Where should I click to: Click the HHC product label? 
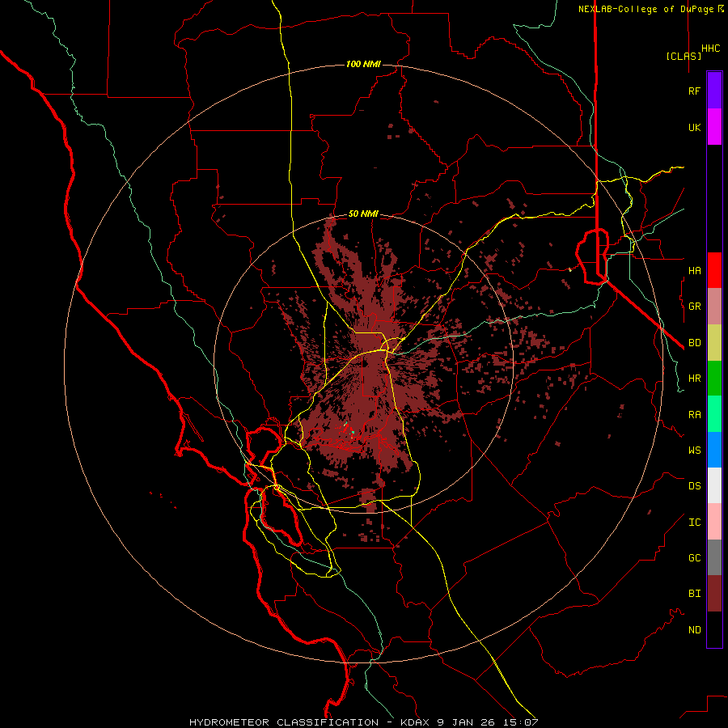(711, 49)
